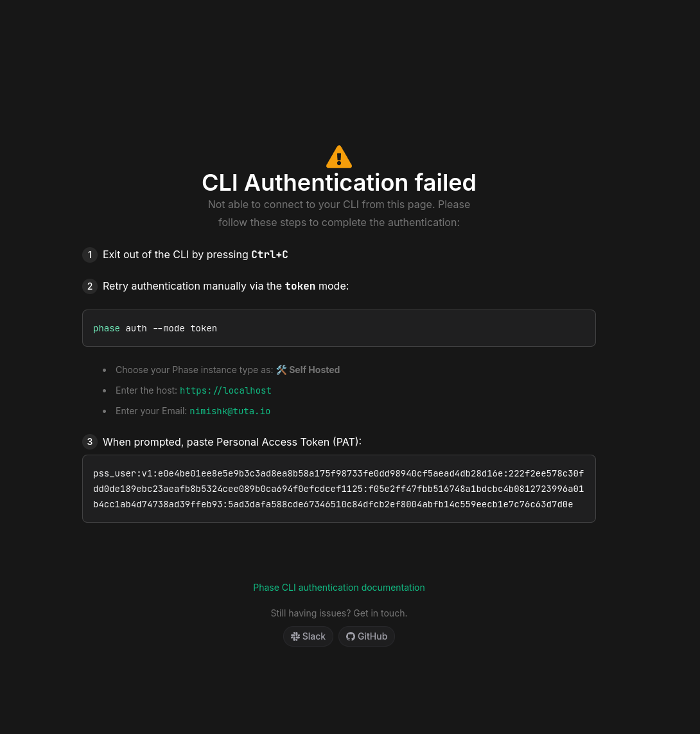This screenshot has height=734, width=700.
Task: Click the nimishk@tuta.io email address
Action: 230,411
